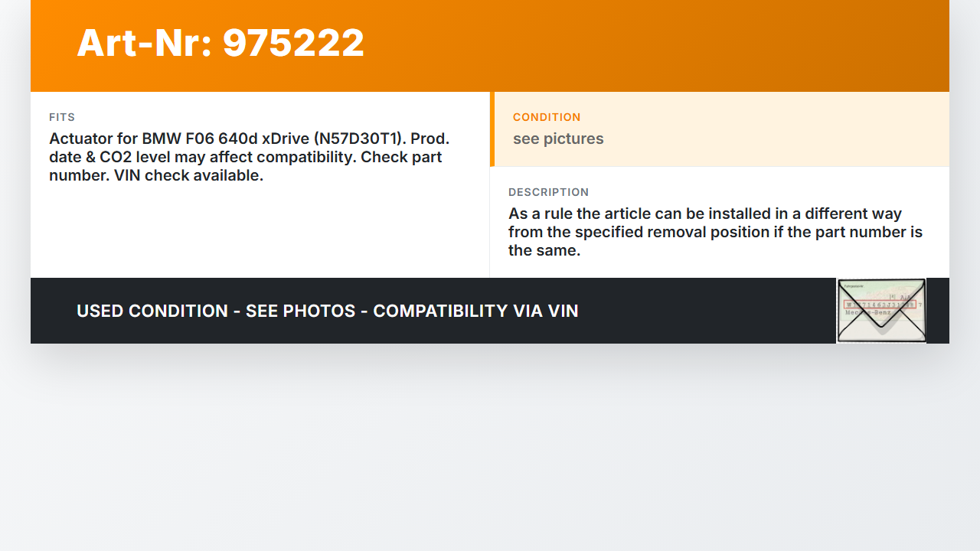
Task: Click the article number 975222
Action: [x=293, y=43]
